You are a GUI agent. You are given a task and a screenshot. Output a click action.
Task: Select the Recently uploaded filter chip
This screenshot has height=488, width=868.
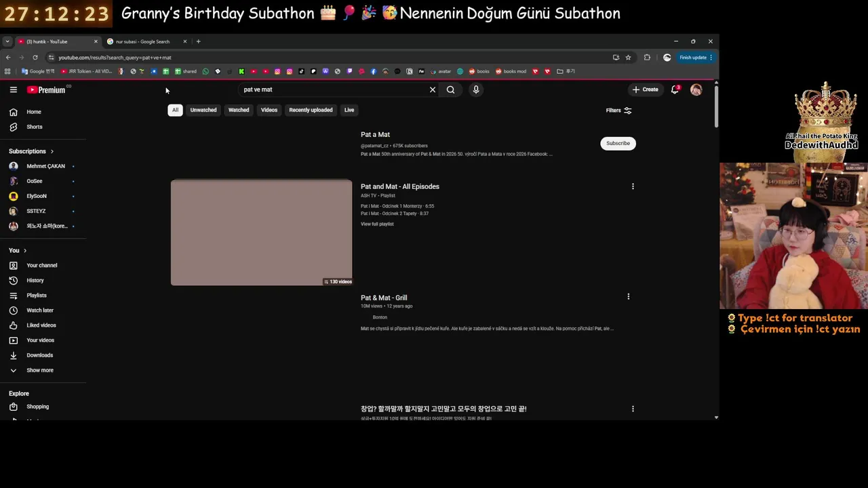(311, 110)
